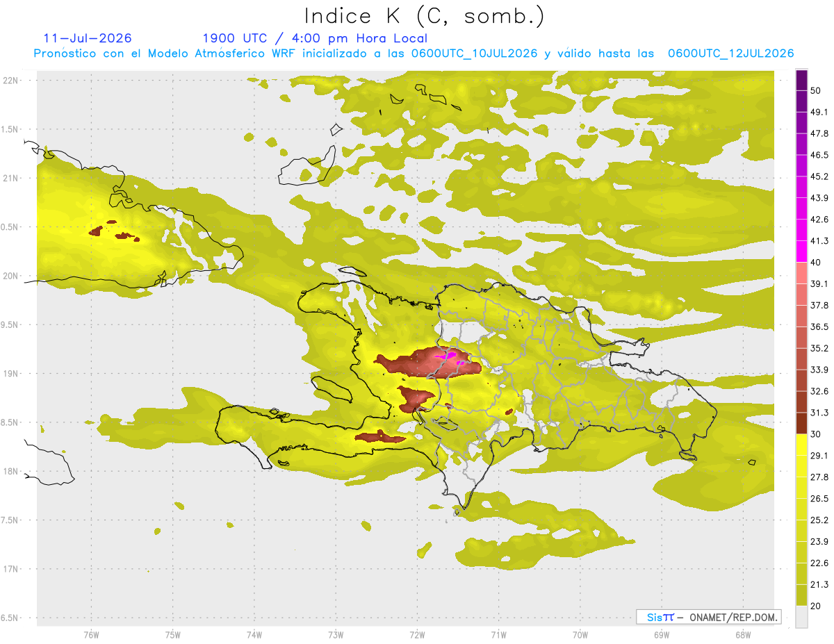Click the gray colorbar segment below 20
This screenshot has width=834, height=644.
pos(801,616)
